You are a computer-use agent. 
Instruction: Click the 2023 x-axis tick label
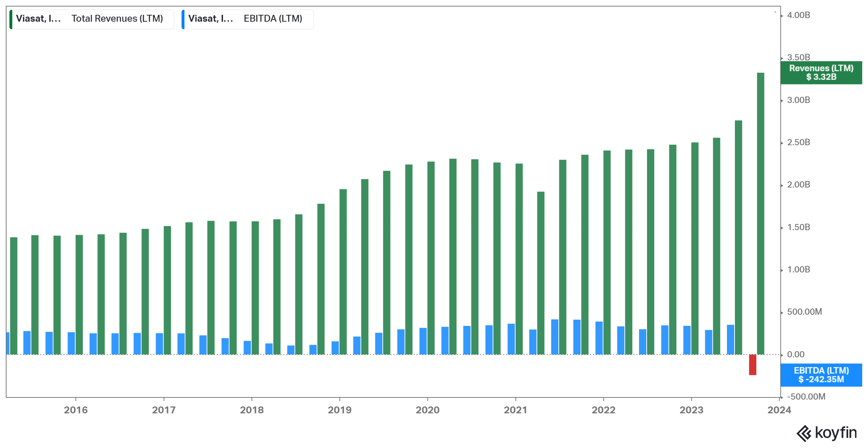pos(691,410)
